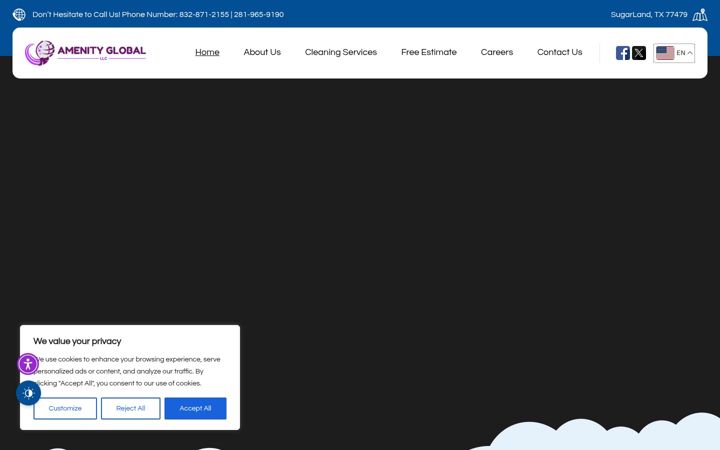Go to the Home menu item
The image size is (720, 450).
(207, 52)
